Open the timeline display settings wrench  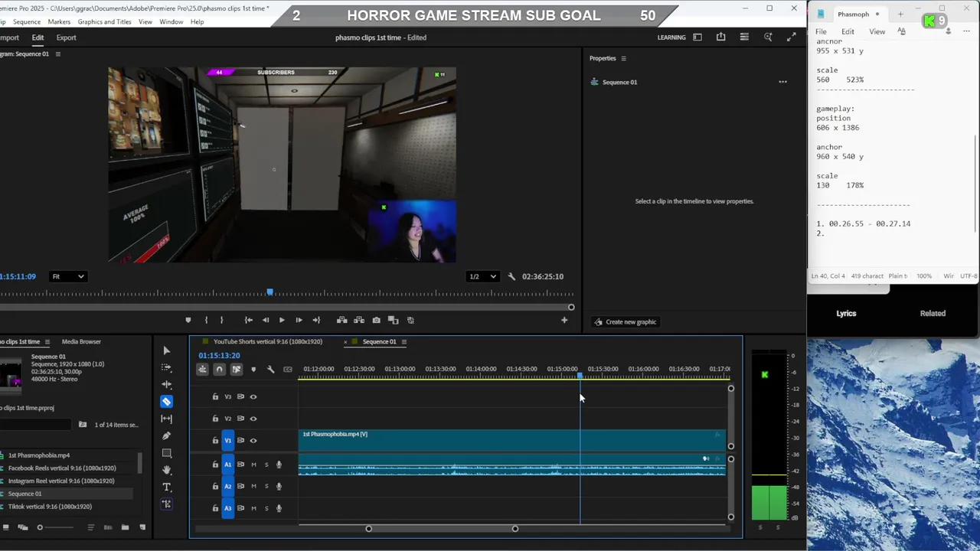click(270, 370)
